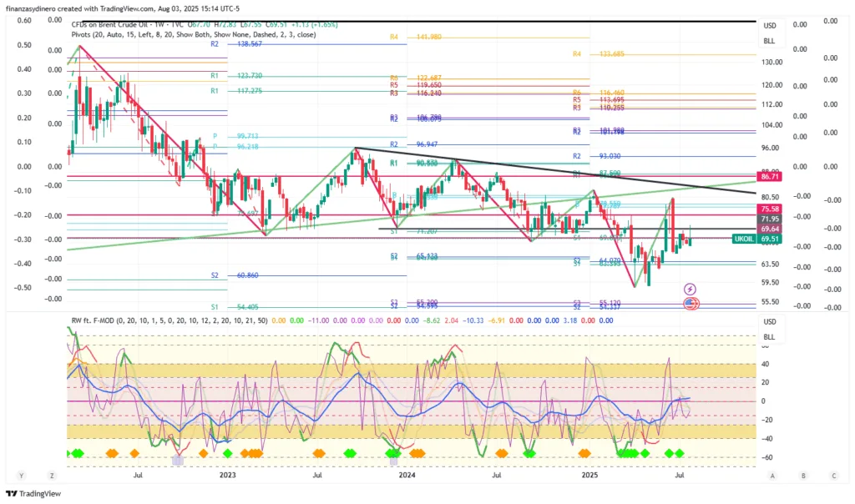Screen dimensions: 855x504
Task: Click the 2024 label on time axis
Action: tap(407, 475)
